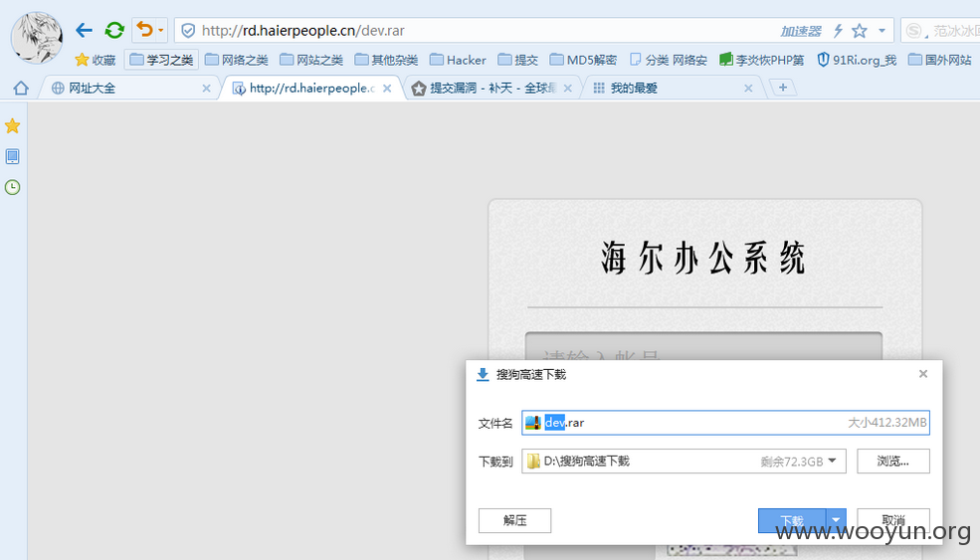Click the 浏览... browse button
Image resolution: width=980 pixels, height=560 pixels.
(x=893, y=462)
